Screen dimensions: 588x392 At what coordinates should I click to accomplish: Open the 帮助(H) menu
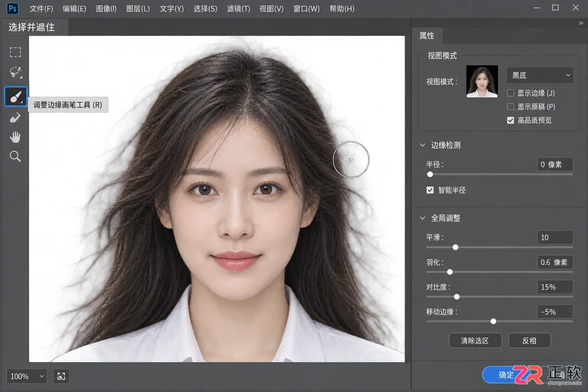(x=342, y=9)
